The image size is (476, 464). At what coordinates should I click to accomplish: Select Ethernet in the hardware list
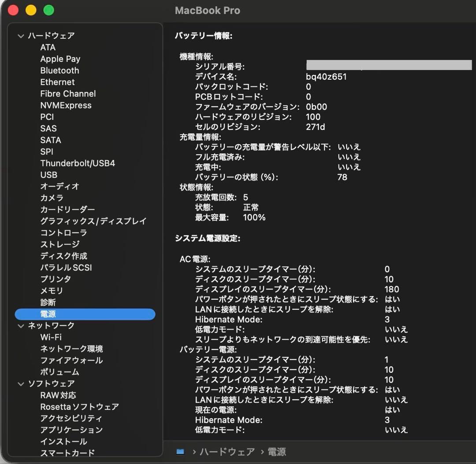[57, 82]
